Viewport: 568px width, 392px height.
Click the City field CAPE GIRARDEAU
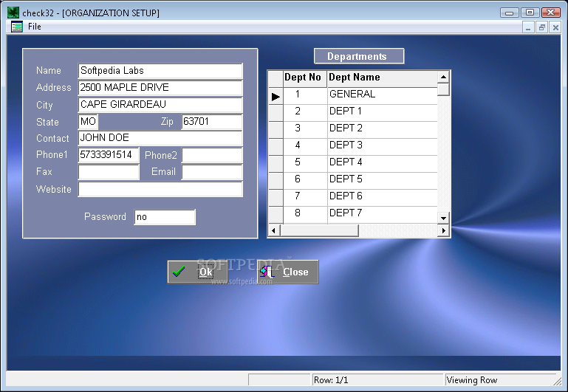(x=160, y=105)
